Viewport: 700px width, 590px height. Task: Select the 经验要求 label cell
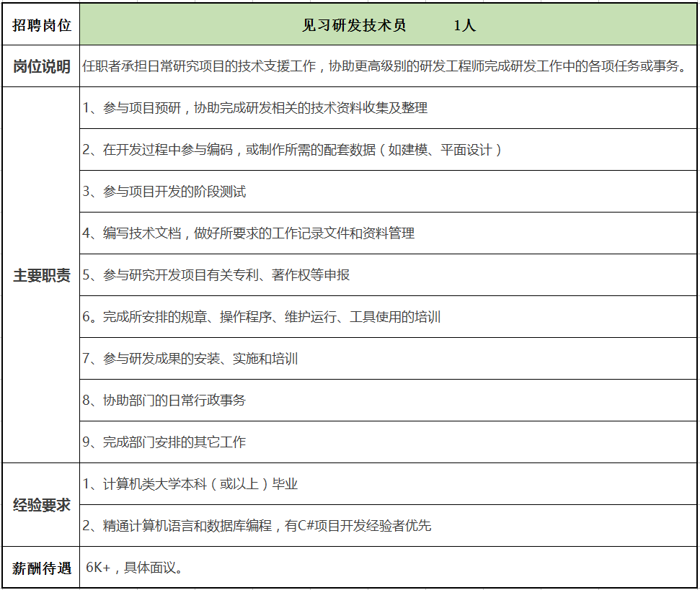[x=41, y=505]
